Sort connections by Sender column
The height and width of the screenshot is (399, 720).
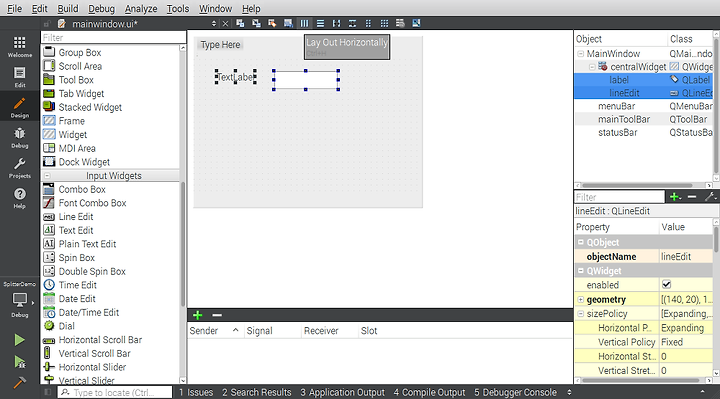click(214, 331)
